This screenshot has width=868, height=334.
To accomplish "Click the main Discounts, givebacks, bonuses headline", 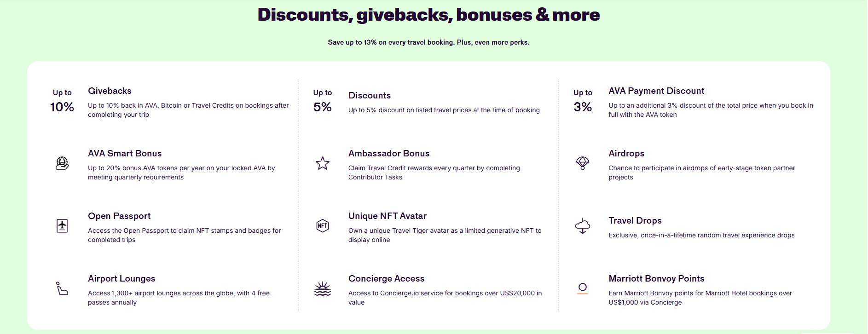I will pos(428,15).
